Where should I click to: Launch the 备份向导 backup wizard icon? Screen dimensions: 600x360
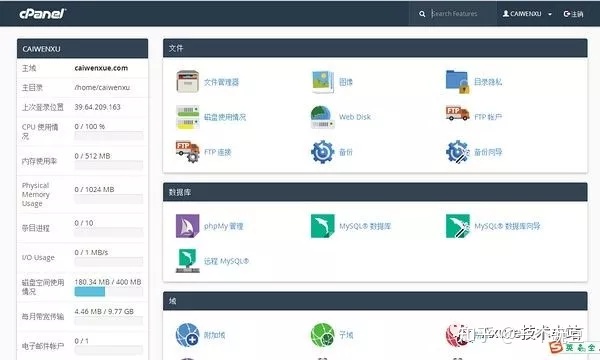458,152
